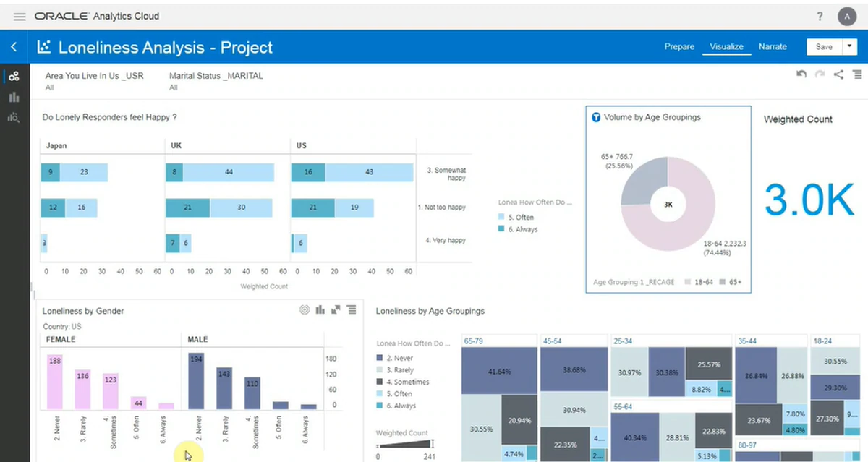Image resolution: width=868 pixels, height=462 pixels.
Task: Open the Area You Live In Us filter
Action: tap(94, 80)
